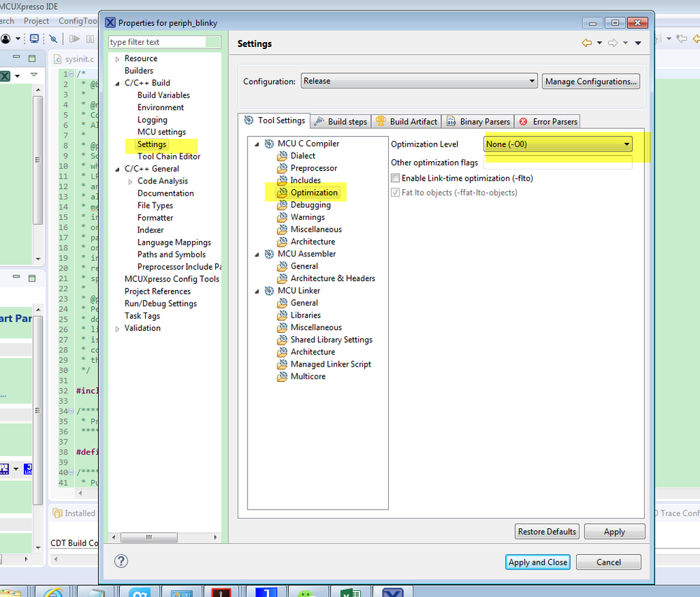Image resolution: width=700 pixels, height=597 pixels.
Task: Switch to the Binary Parsers tab
Action: 478,121
